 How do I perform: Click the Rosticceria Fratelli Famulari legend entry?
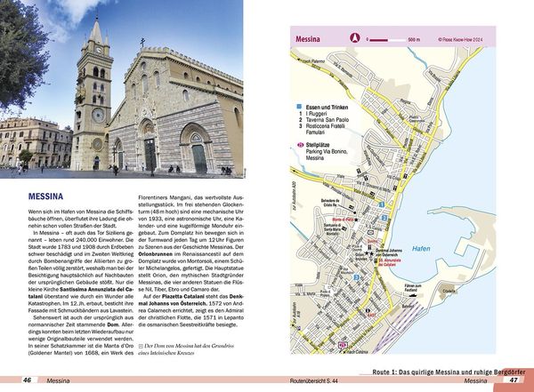click(325, 129)
